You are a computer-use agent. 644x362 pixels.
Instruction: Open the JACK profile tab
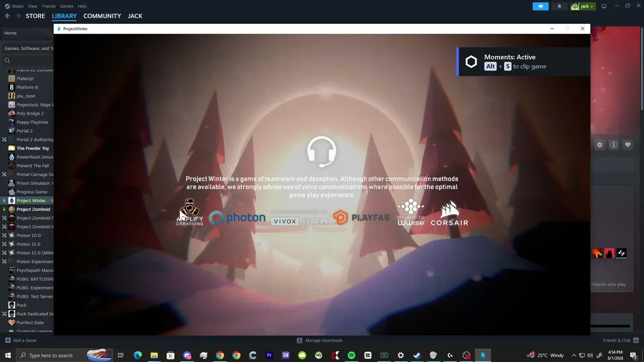tap(135, 16)
